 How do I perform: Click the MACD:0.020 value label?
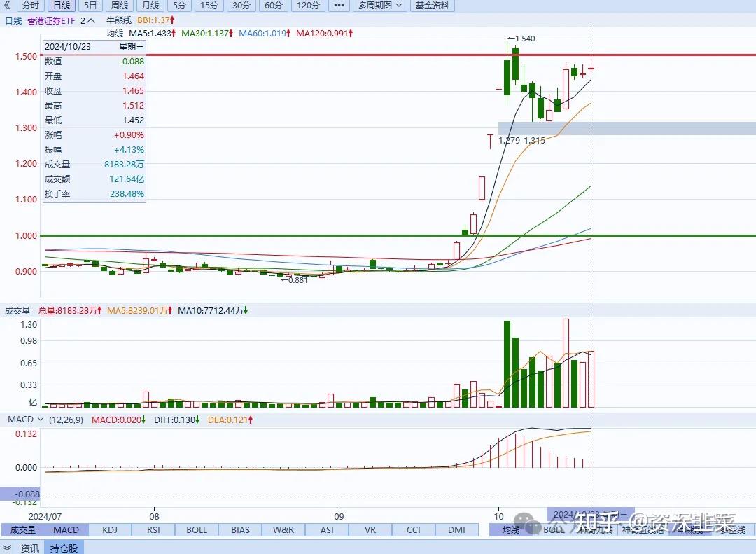[116, 419]
